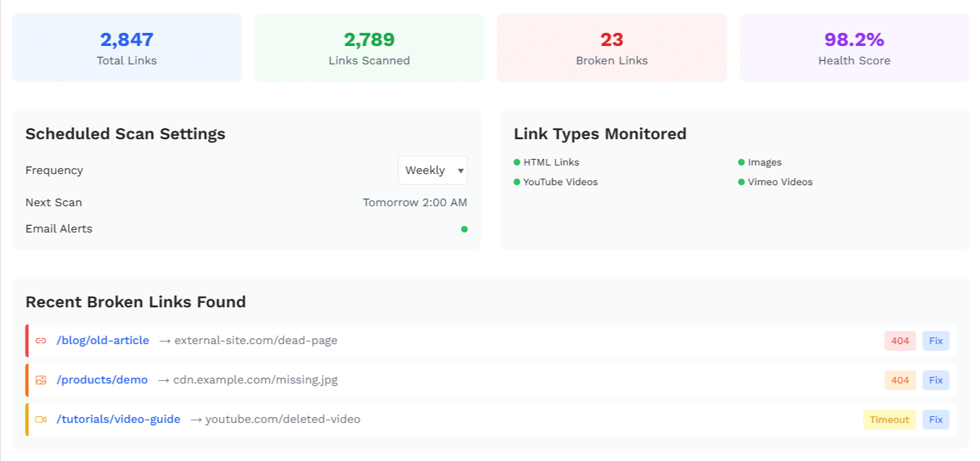980x461 pixels.
Task: Open the Weekly frequency dropdown
Action: coord(433,170)
